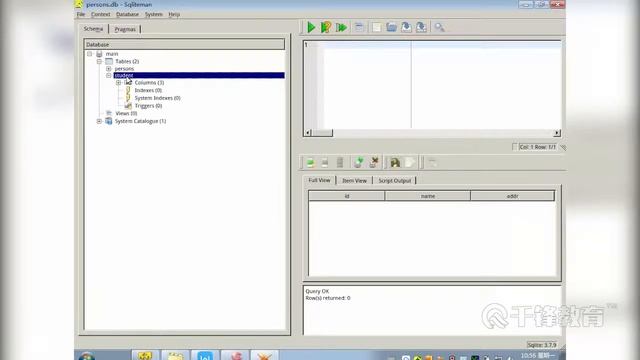
Task: Save the SQL script icon
Action: coord(406,27)
